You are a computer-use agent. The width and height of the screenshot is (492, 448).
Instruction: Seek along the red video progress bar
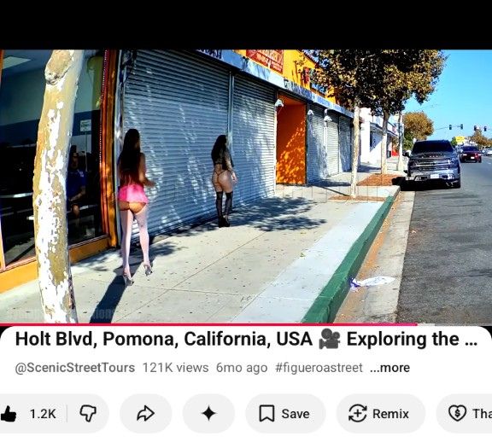246,324
